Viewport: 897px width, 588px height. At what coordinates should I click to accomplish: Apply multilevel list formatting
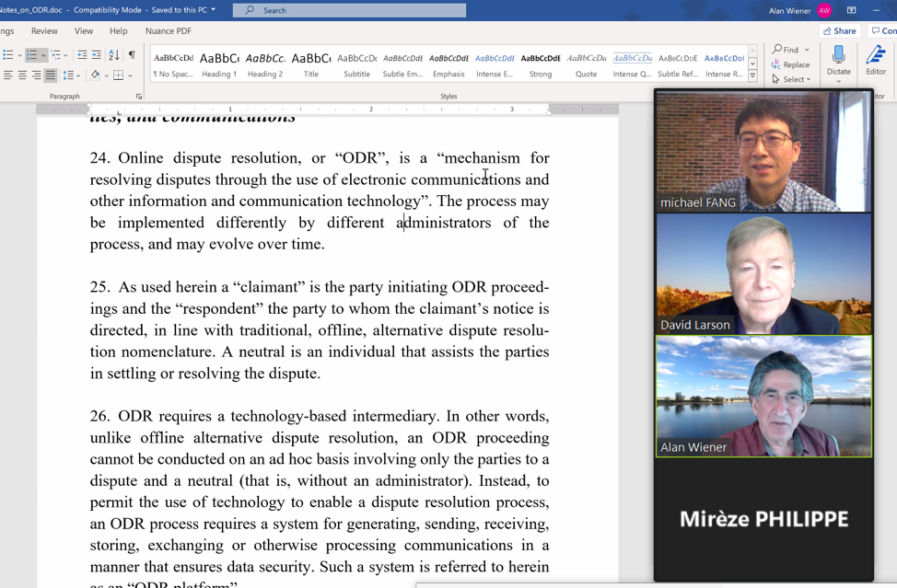(55, 55)
